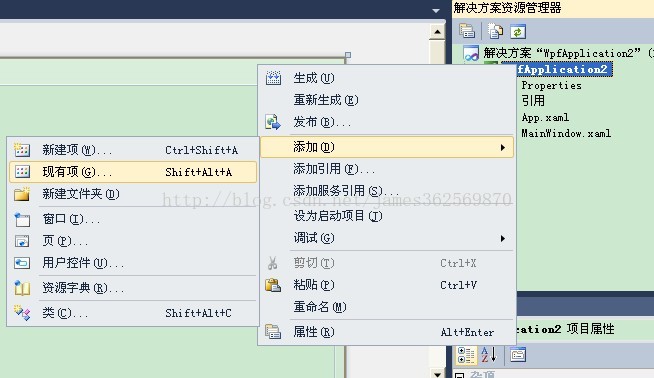The height and width of the screenshot is (378, 654).
Task: Choose 设为启动项目 menu entry
Action: 387,216
